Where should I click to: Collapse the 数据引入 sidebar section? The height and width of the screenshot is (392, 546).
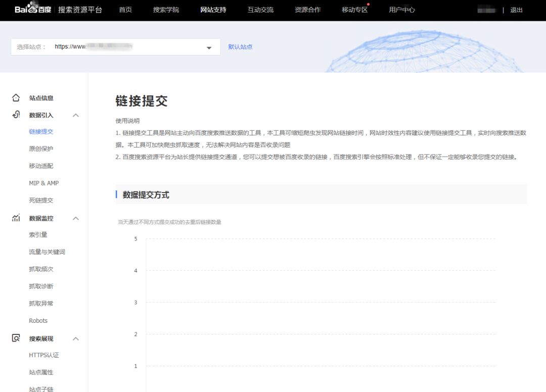(75, 115)
